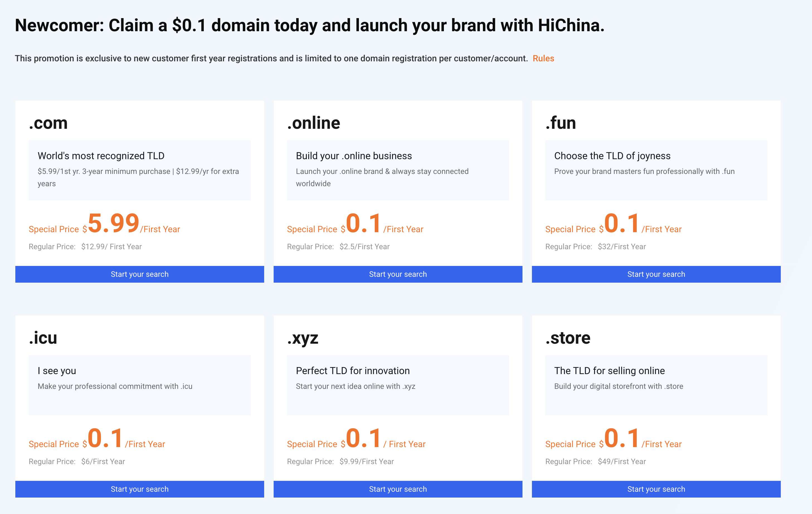Start your search for .store domain
The image size is (812, 514).
pyautogui.click(x=656, y=489)
